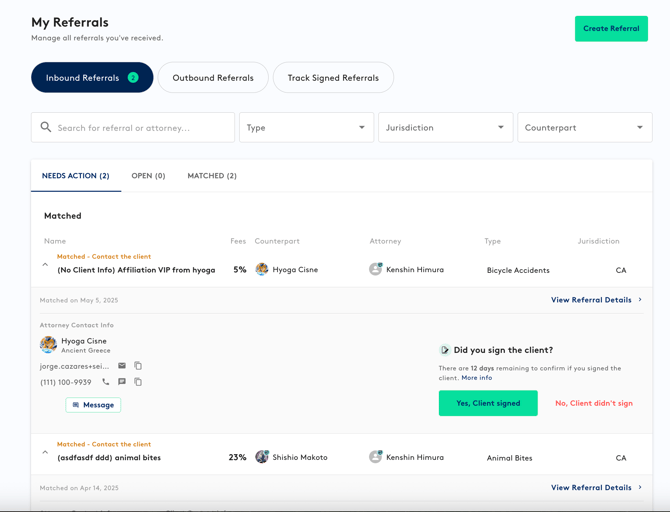This screenshot has height=512, width=670.
Task: Collapse the animal bites referral row
Action: click(x=45, y=453)
